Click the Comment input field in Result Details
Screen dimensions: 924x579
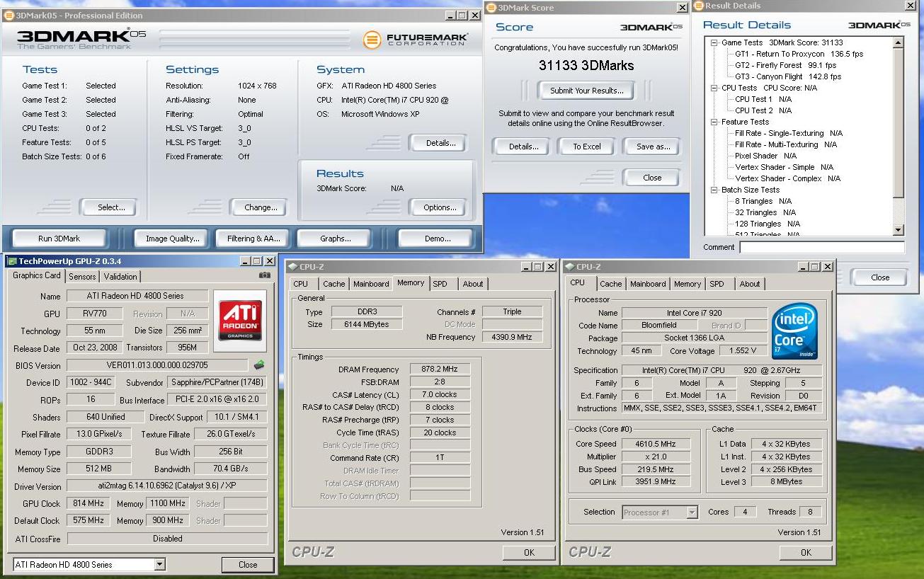822,247
